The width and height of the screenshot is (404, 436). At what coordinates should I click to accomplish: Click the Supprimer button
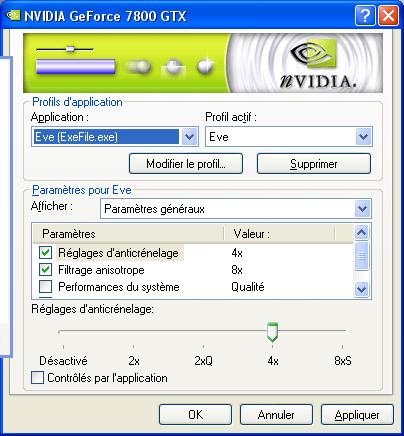click(x=314, y=164)
